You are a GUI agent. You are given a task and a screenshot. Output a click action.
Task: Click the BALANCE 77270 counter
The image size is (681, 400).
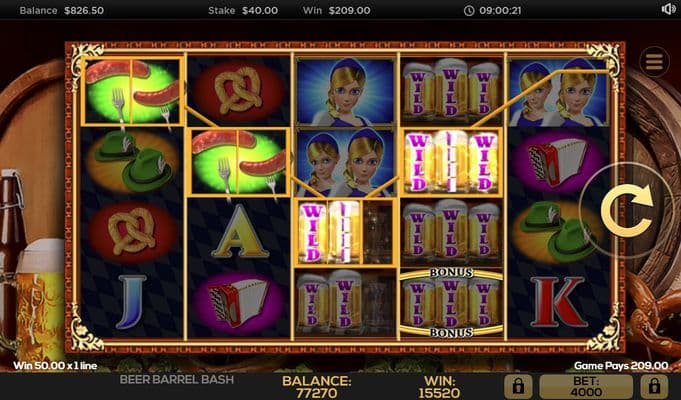click(x=316, y=387)
